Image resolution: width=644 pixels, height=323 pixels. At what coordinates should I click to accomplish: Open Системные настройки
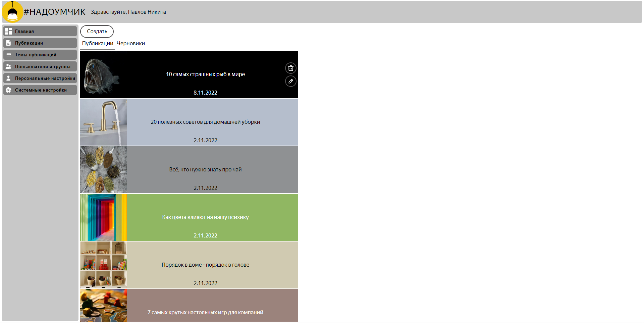tap(40, 90)
